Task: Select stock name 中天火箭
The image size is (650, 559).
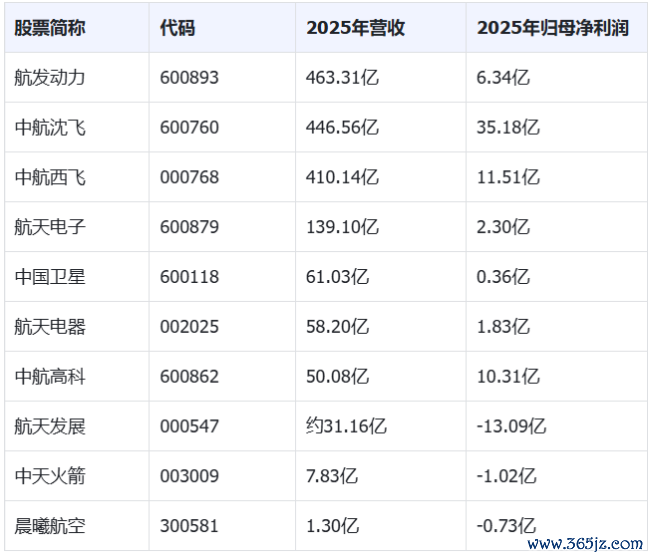Action: (x=50, y=476)
